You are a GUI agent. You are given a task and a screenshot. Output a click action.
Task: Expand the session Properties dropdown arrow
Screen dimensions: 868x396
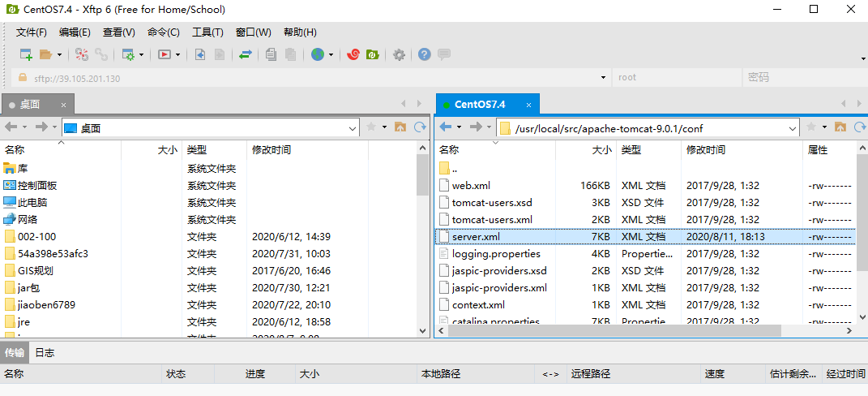[142, 55]
